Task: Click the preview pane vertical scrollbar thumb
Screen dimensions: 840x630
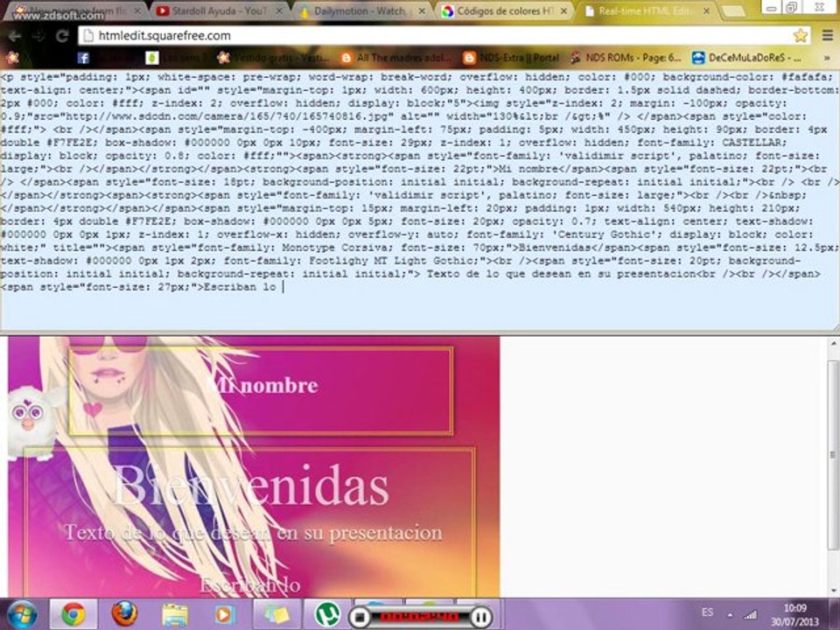Action: click(833, 454)
